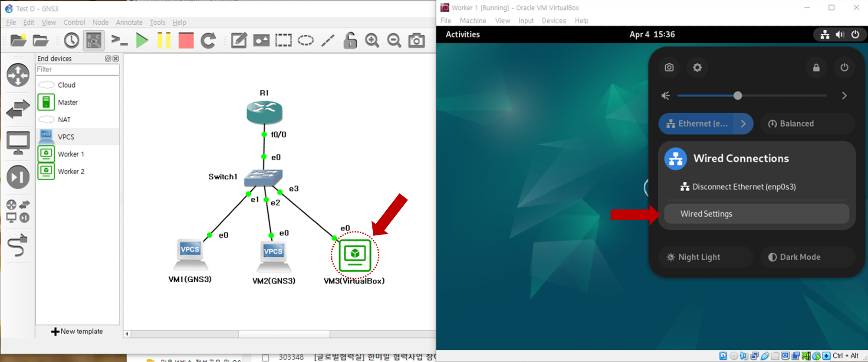Select the add note tool
This screenshot has height=362, width=868.
click(239, 40)
